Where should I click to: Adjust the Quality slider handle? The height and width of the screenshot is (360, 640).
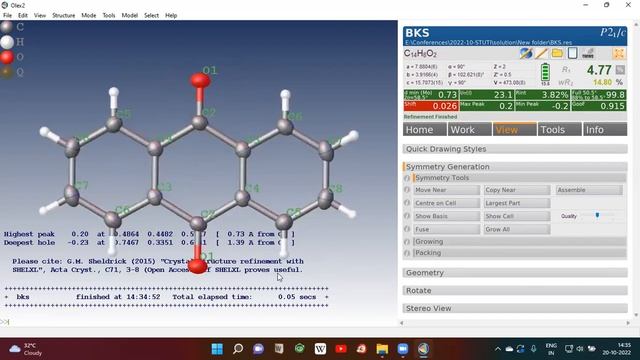click(597, 215)
